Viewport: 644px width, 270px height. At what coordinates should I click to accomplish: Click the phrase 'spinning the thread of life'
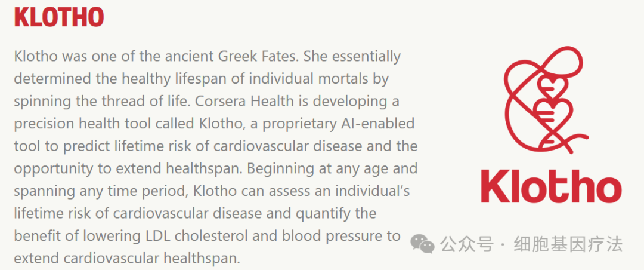pos(101,102)
